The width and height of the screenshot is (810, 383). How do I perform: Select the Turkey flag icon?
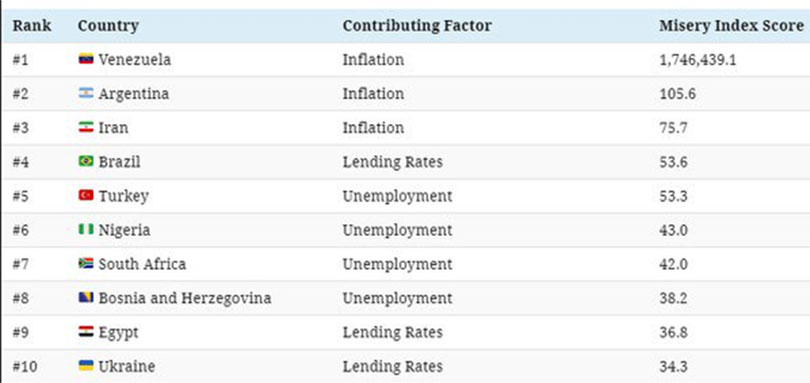pos(86,195)
